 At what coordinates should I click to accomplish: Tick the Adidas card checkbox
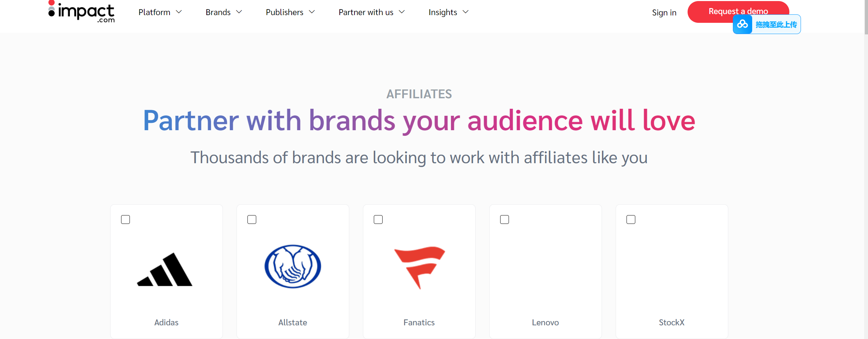tap(125, 220)
